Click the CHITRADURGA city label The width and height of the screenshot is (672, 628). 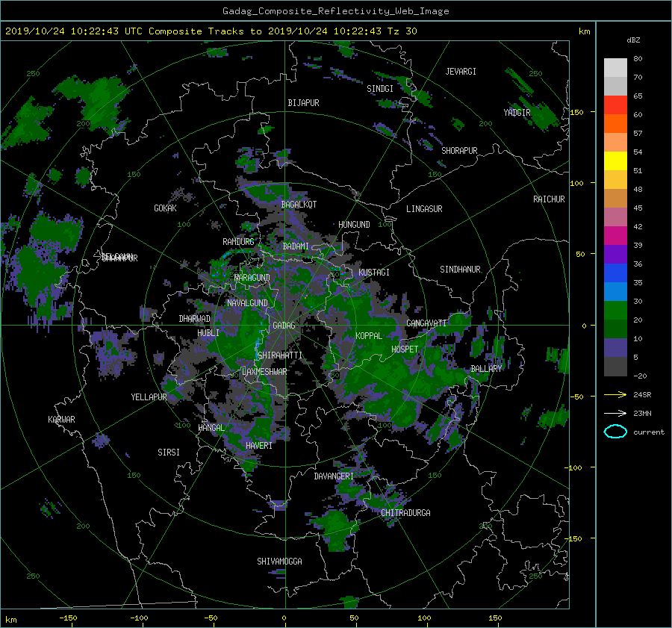pyautogui.click(x=406, y=513)
